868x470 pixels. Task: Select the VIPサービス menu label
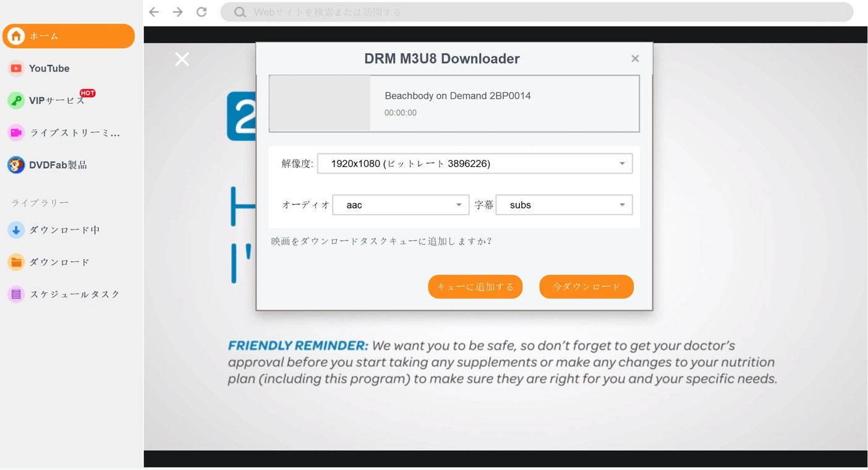[57, 100]
